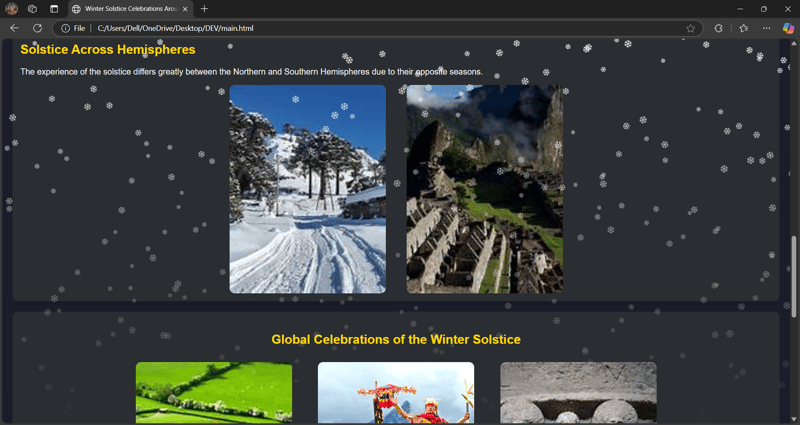The width and height of the screenshot is (800, 425).
Task: Open the Extensions puzzle icon
Action: (x=718, y=29)
